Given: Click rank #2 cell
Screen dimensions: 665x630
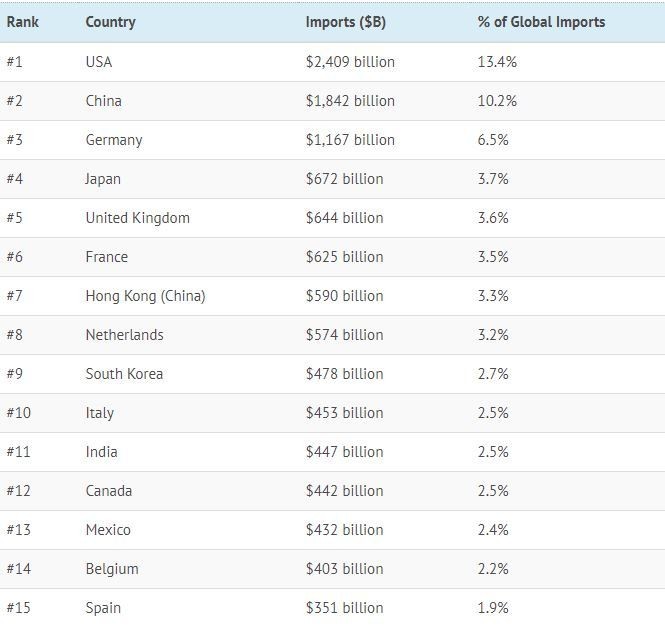Looking at the screenshot, I should pos(15,101).
